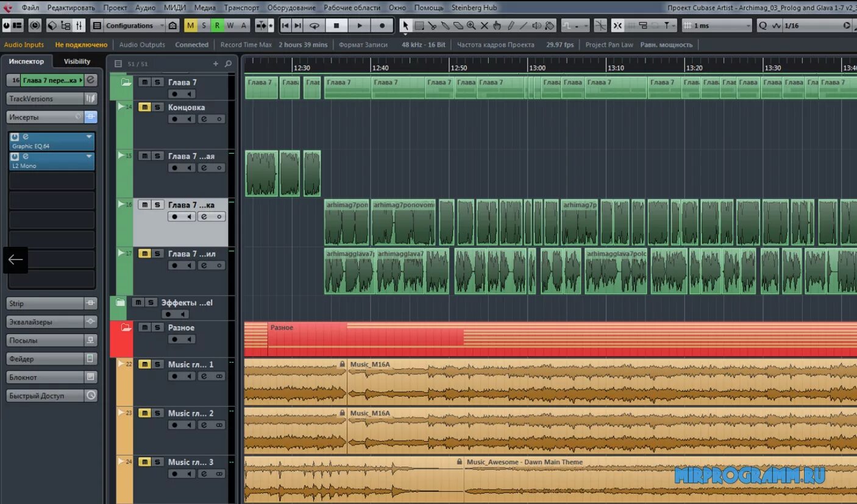Open the MixConsole faders icon
Screen dimensions: 857x504
point(79,26)
